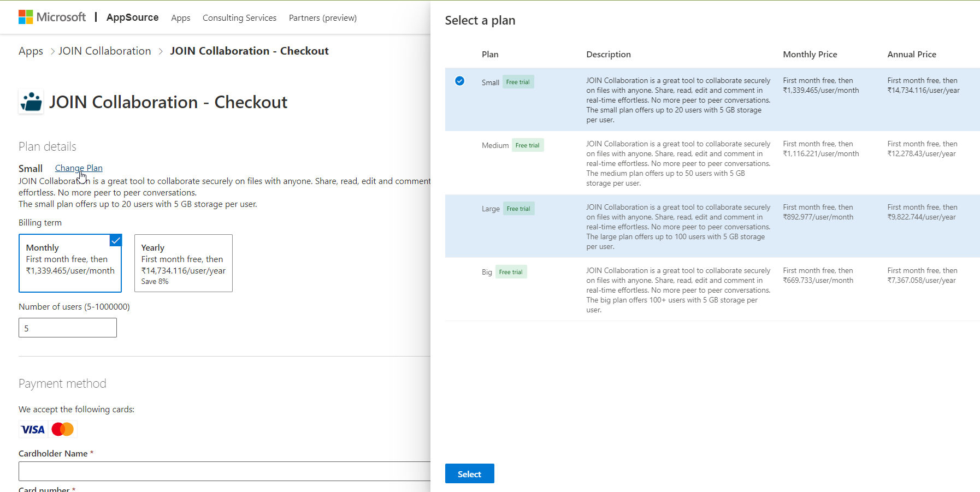Click the Number of users field

(68, 328)
